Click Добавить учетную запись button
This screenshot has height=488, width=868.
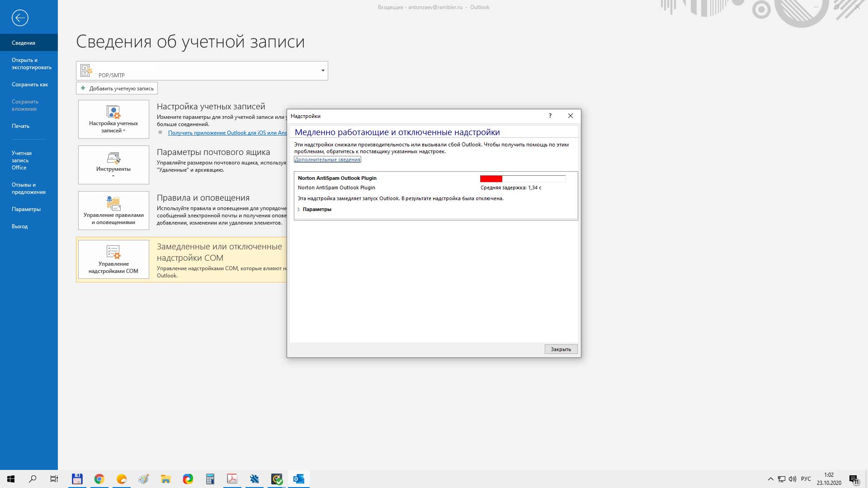point(117,88)
